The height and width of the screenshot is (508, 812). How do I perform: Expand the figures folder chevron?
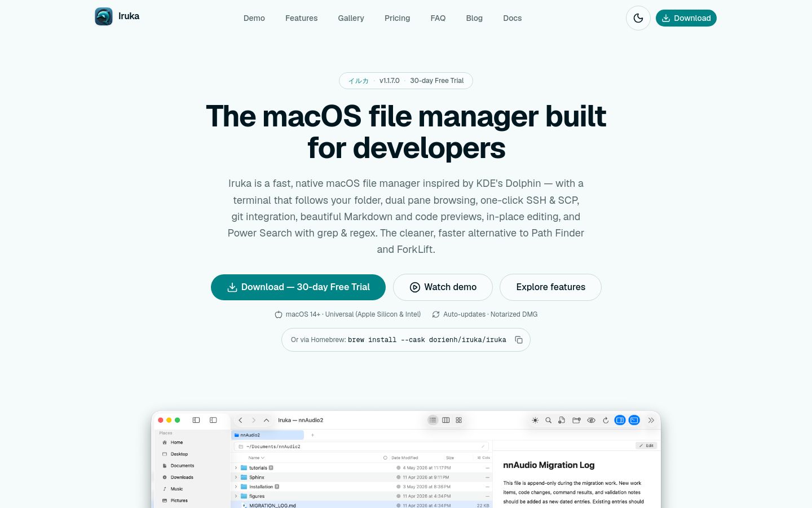pyautogui.click(x=236, y=496)
